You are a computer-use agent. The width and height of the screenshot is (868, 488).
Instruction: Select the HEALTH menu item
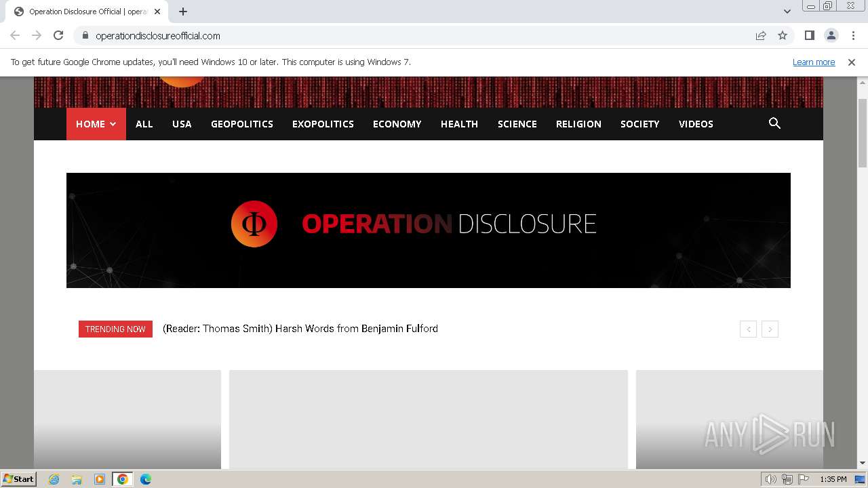[x=460, y=124]
